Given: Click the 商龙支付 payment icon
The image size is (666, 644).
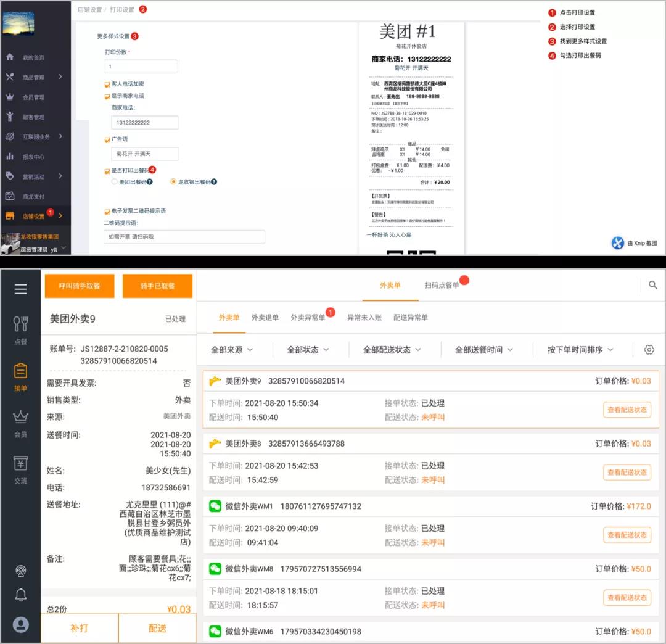Looking at the screenshot, I should (10, 196).
